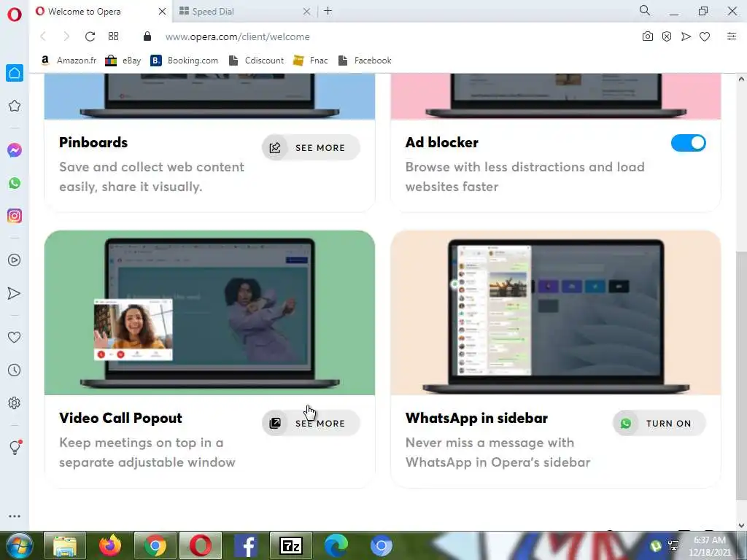Click See More for Video Call Popout
Image resolution: width=747 pixels, height=560 pixels.
pos(311,423)
